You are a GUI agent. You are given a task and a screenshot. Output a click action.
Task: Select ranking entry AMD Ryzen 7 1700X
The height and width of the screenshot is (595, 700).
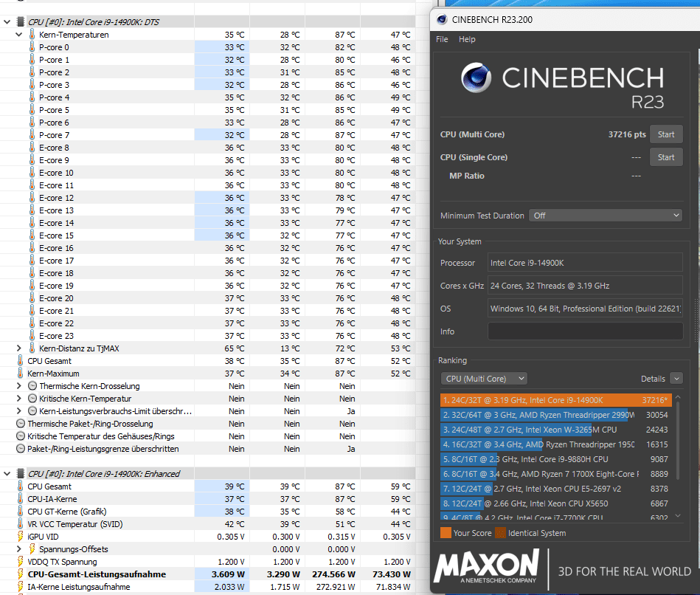coord(556,474)
